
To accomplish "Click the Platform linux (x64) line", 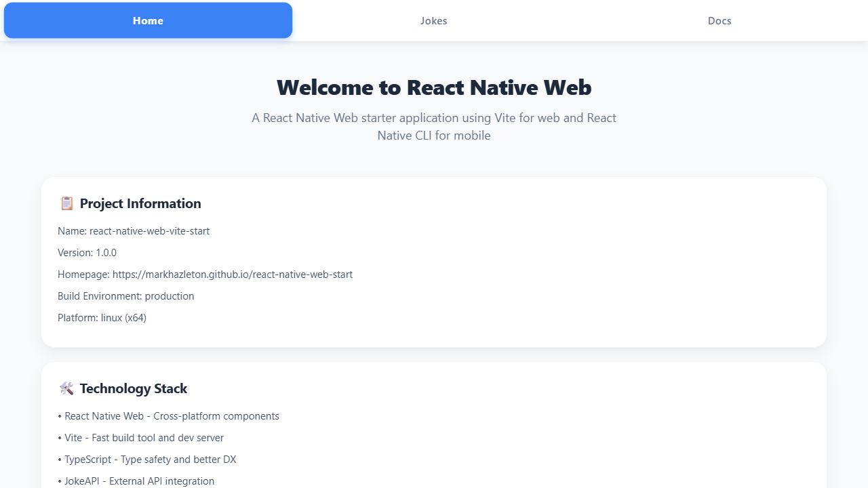I will (x=102, y=317).
